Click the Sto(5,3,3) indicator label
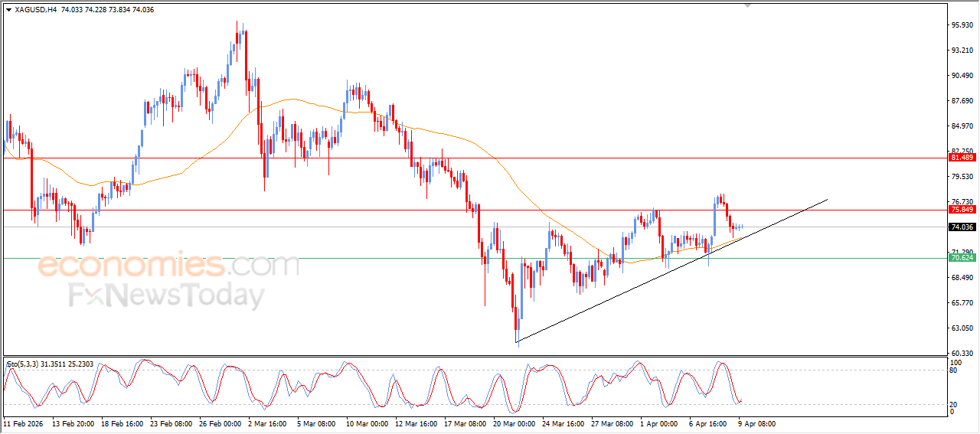Viewport: 980px width, 434px height. tap(21, 364)
